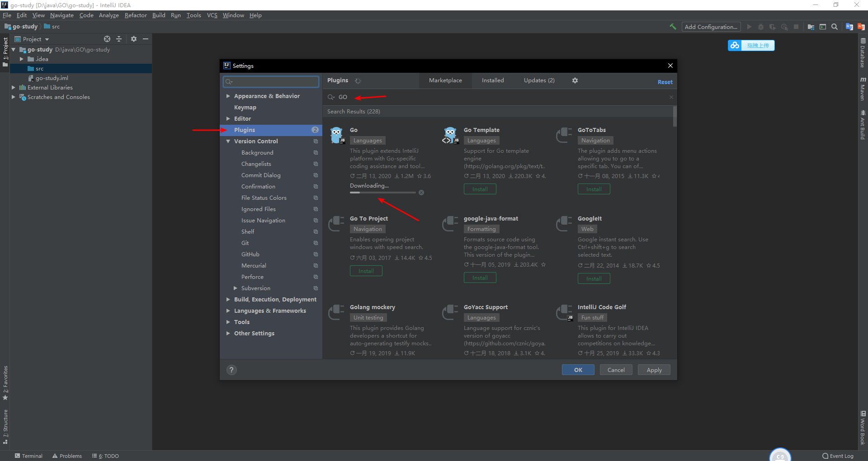
Task: Switch to Marketplace tab
Action: click(445, 80)
